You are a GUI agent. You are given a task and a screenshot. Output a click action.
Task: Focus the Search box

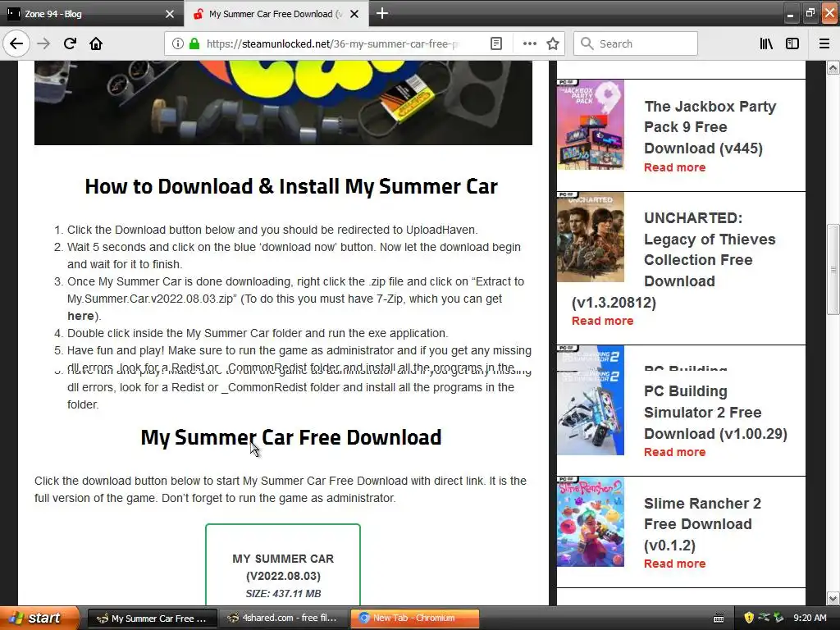(636, 43)
